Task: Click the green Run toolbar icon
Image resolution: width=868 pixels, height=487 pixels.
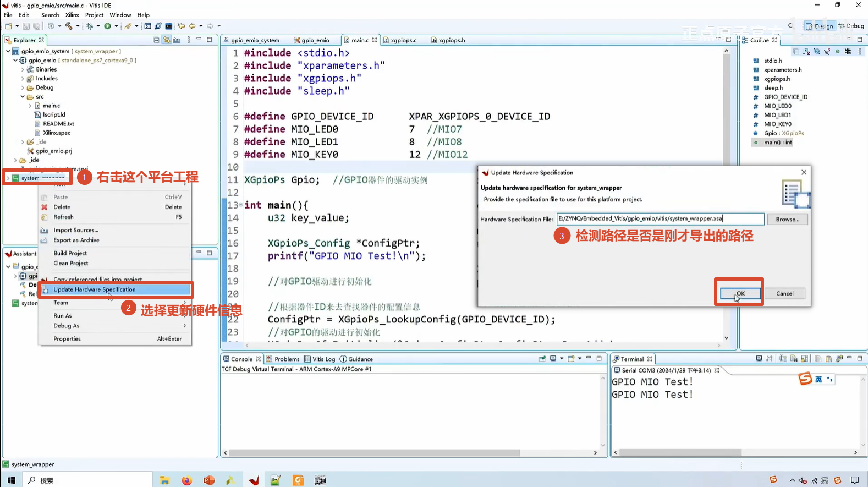Action: [108, 26]
